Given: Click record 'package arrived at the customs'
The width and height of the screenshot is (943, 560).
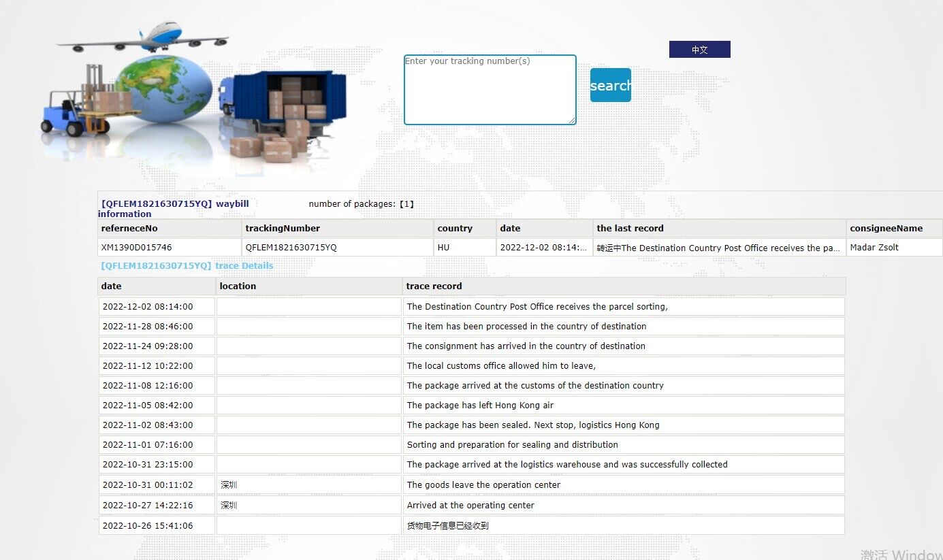Looking at the screenshot, I should 624,386.
